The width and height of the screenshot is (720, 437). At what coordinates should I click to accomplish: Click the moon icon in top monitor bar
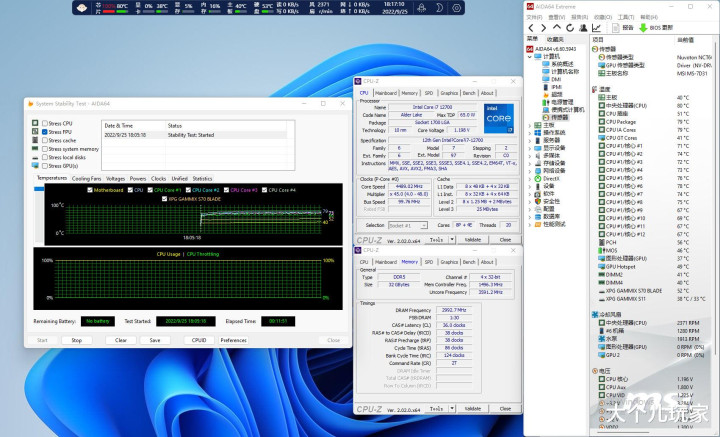(439, 8)
